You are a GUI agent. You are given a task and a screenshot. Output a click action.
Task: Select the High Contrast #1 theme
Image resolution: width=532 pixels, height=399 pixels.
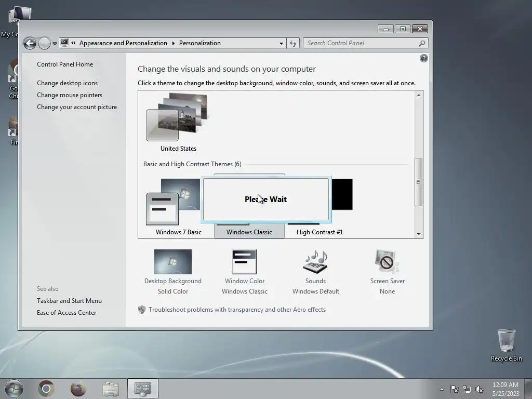(x=320, y=232)
